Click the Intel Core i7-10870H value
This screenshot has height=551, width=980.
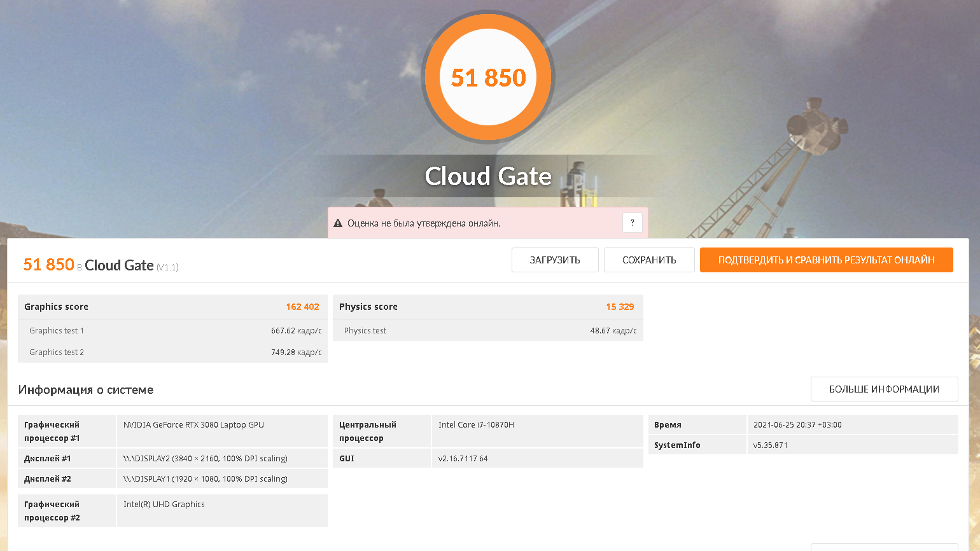[476, 424]
